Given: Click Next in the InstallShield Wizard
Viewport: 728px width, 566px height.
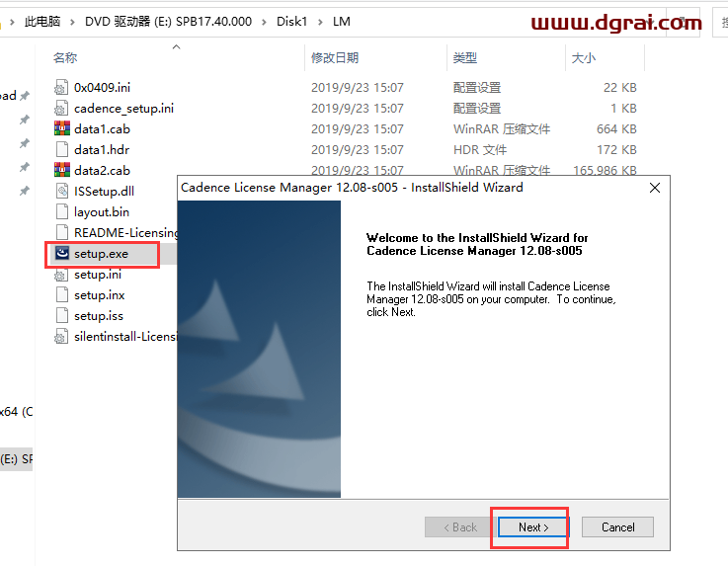Looking at the screenshot, I should tap(533, 527).
